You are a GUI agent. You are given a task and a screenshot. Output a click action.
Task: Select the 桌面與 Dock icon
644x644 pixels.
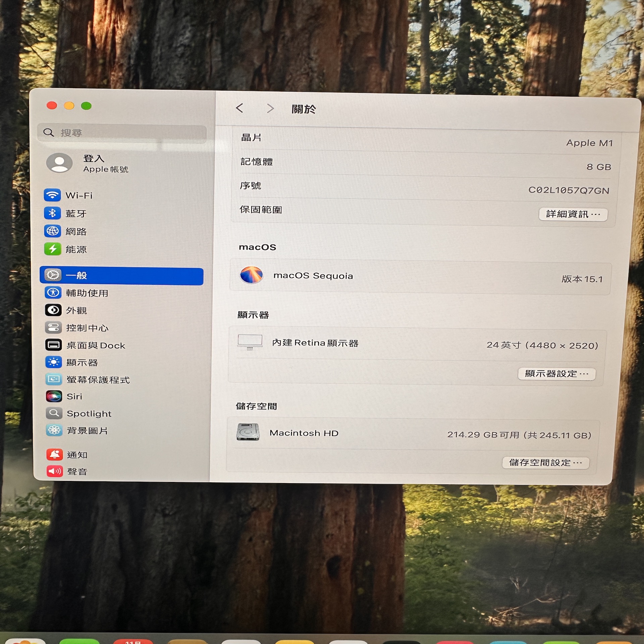click(x=54, y=345)
